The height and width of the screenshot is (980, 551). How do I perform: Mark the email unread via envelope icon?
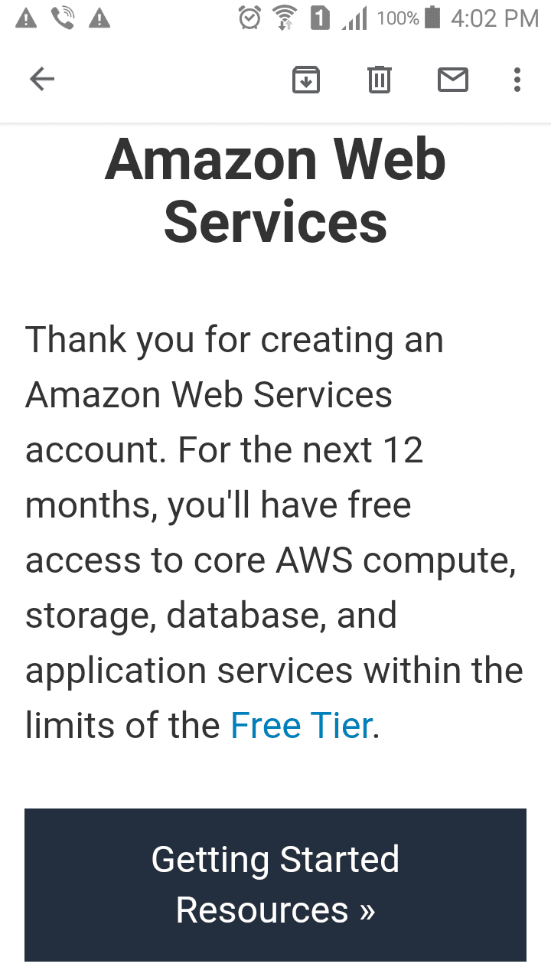(452, 79)
